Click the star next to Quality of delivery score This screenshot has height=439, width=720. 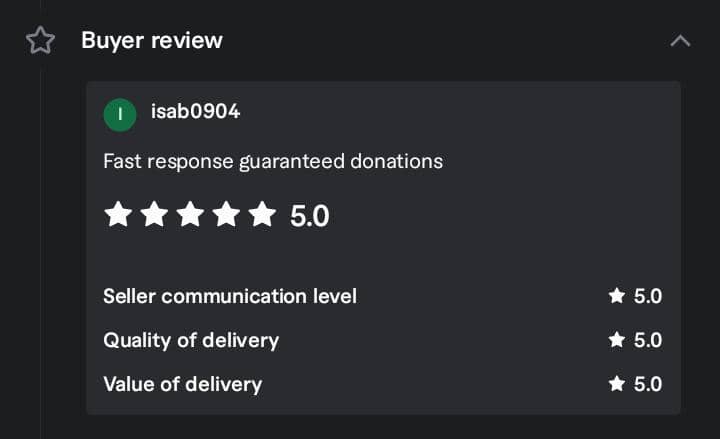click(x=617, y=340)
